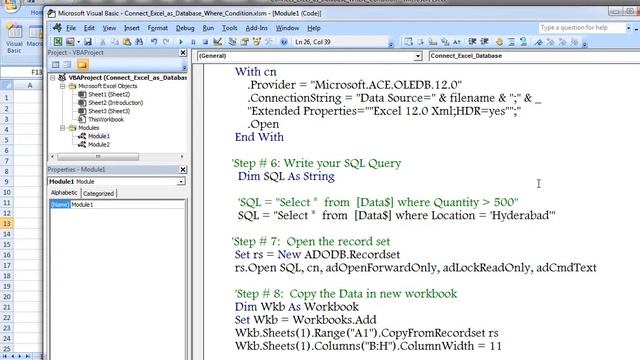
Task: Click Visual Basic button in Excel ribbon
Action: [x=14, y=39]
